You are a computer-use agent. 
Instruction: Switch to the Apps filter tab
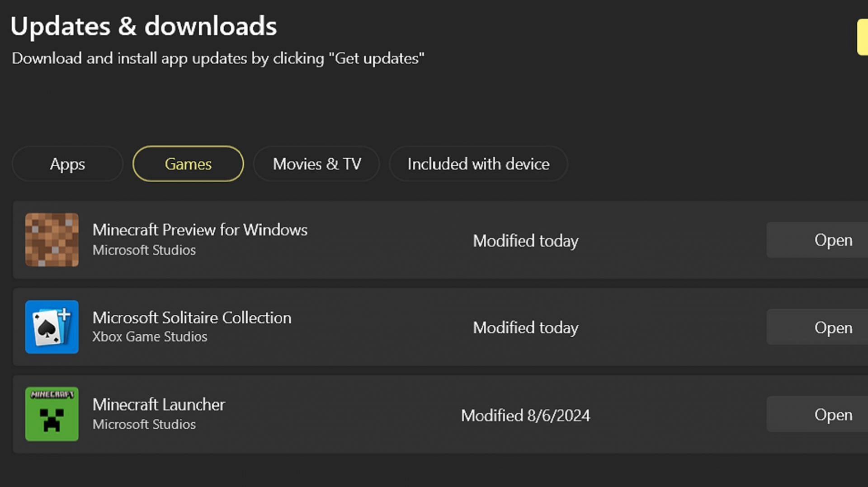[x=67, y=164]
